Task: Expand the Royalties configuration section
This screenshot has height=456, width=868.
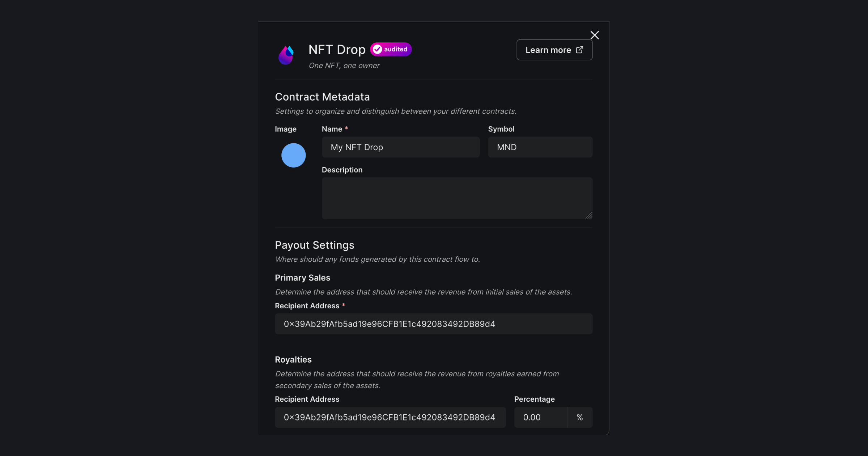Action: 293,359
